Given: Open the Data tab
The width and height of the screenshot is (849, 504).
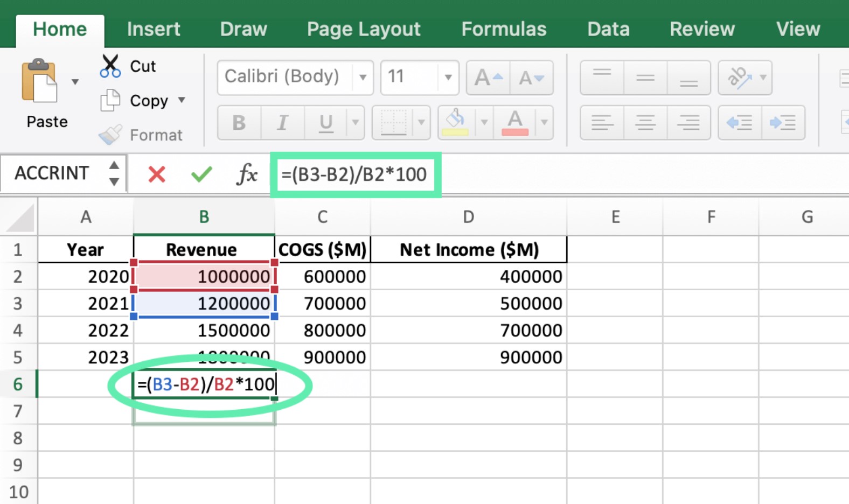Looking at the screenshot, I should tap(608, 29).
